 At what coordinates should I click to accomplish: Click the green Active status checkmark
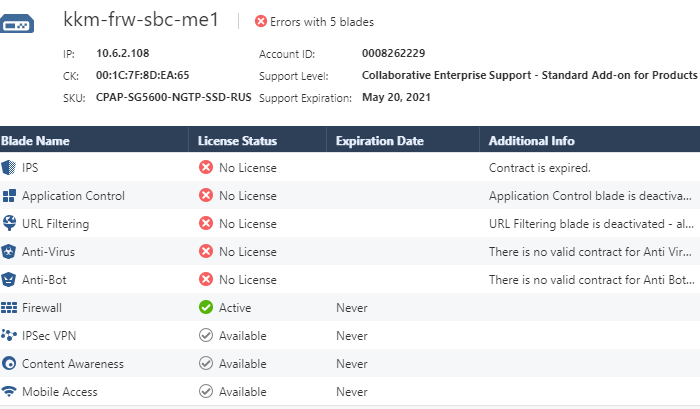click(206, 307)
